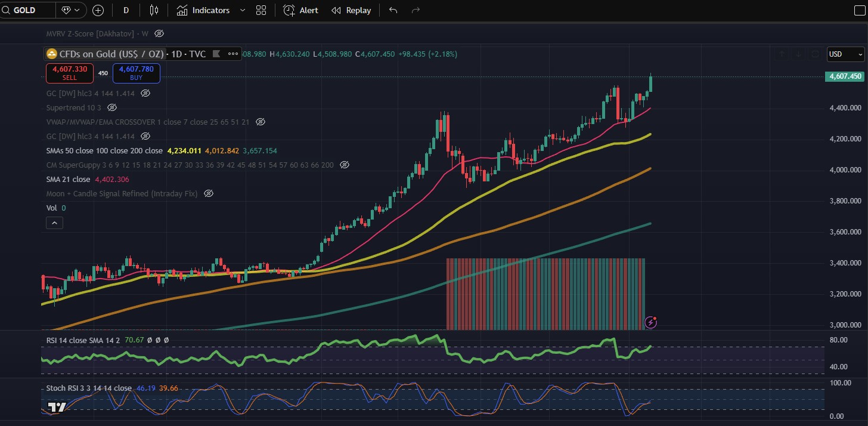Open the USD currency dropdown
The width and height of the screenshot is (868, 426).
[845, 54]
